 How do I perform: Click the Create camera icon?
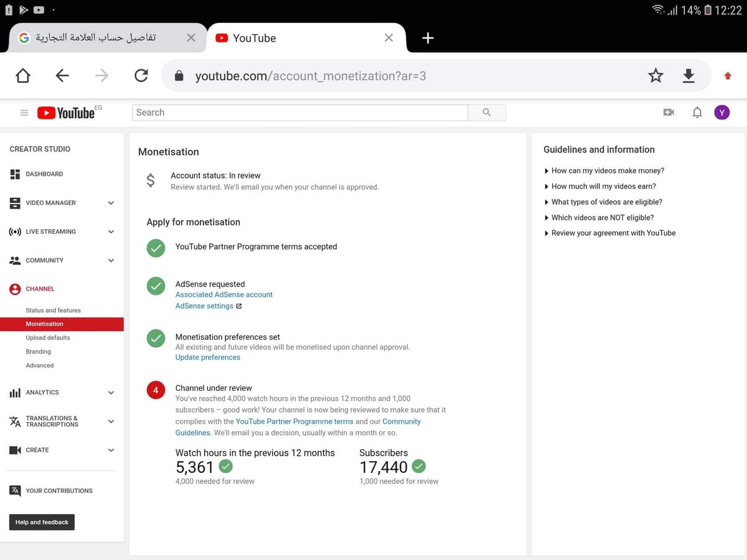pos(15,450)
